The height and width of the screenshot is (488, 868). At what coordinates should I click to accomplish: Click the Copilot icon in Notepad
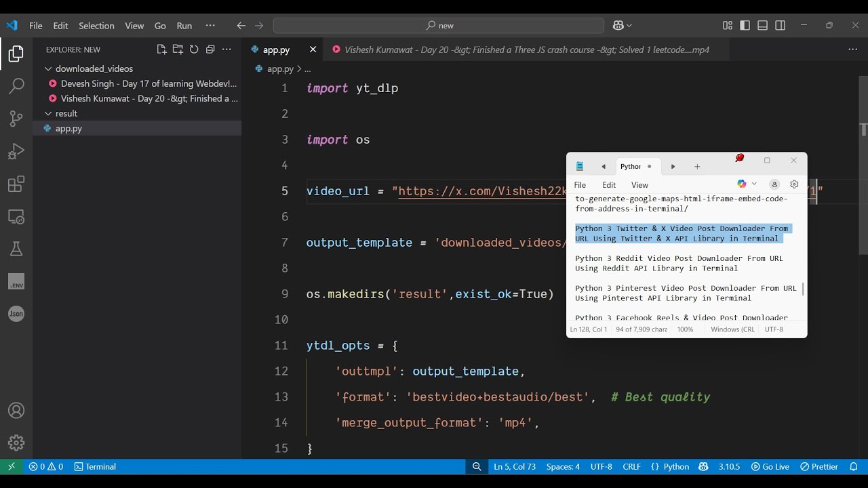point(742,184)
